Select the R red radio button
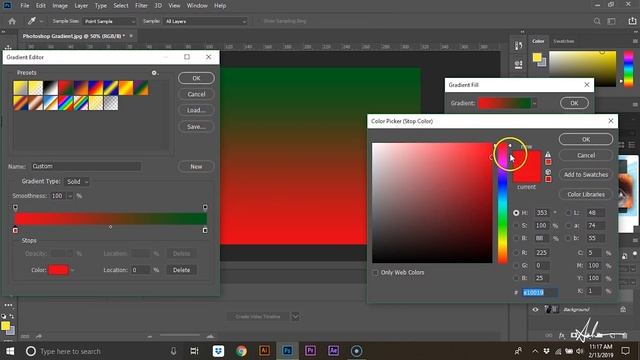This screenshot has height=360, width=640. [x=516, y=253]
